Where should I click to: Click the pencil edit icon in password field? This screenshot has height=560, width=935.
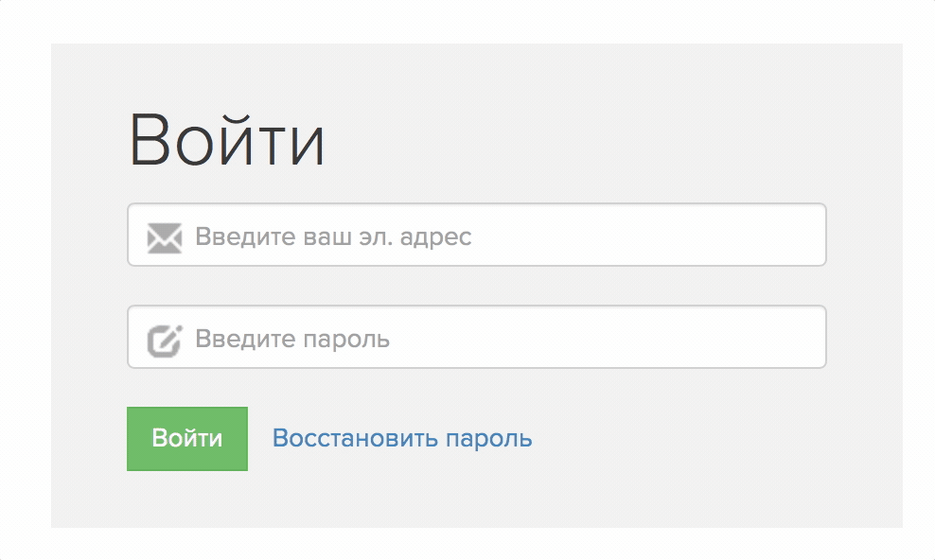tap(165, 341)
